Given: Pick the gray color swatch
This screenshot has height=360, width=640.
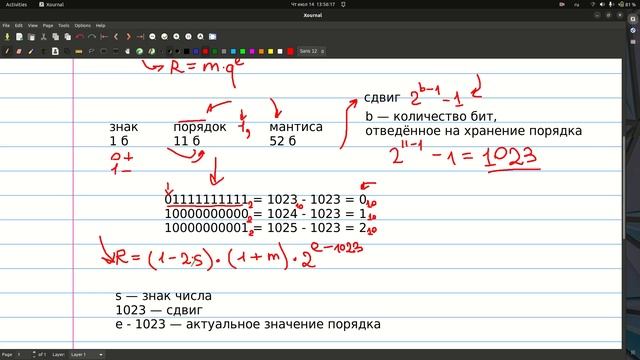Looking at the screenshot, I should pyautogui.click(x=224, y=51).
